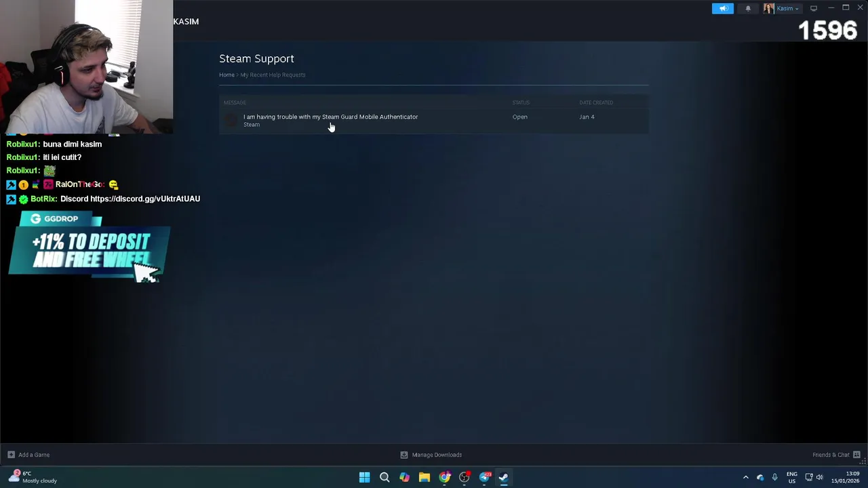Click the Steam label under the request
The image size is (868, 488).
click(252, 125)
